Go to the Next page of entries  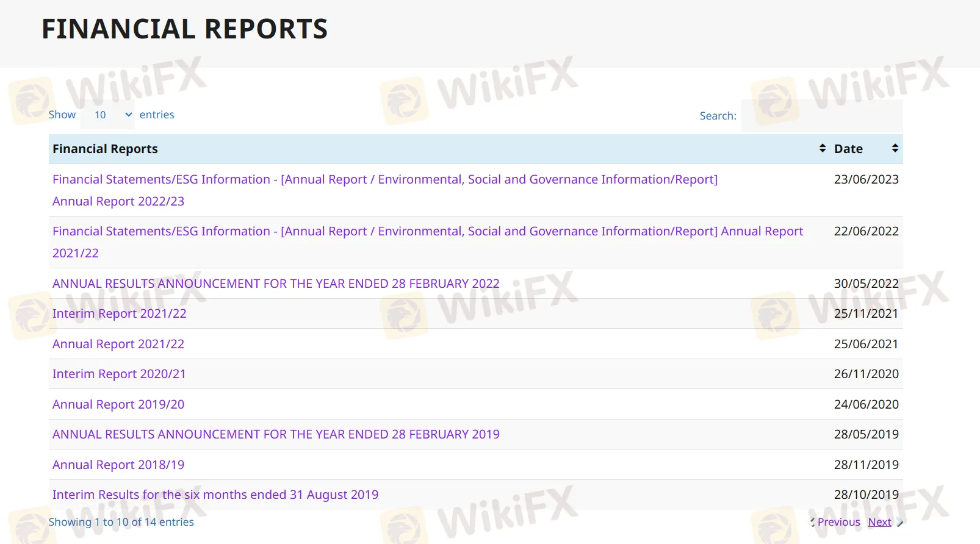tap(879, 522)
